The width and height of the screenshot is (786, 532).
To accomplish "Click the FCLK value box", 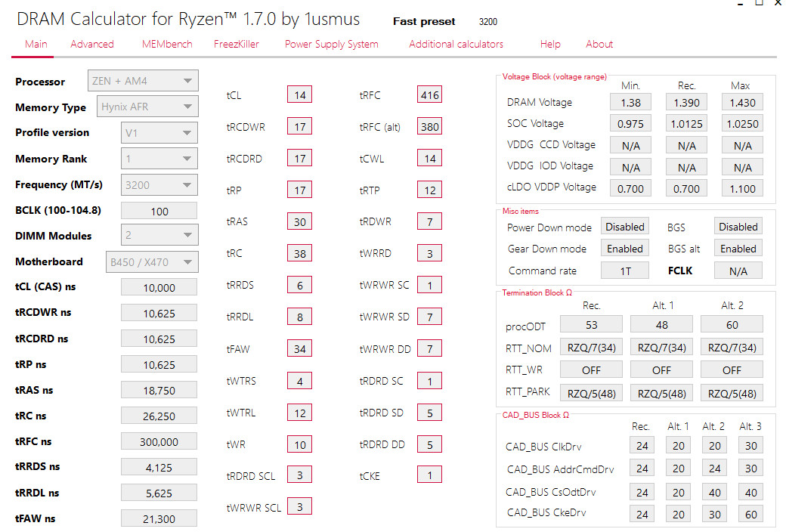I will [x=738, y=271].
